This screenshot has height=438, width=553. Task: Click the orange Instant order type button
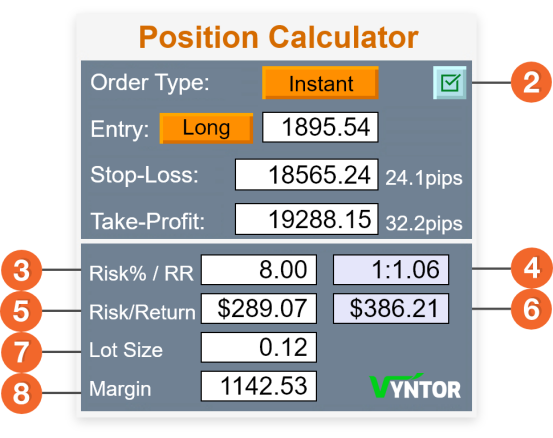[x=320, y=83]
